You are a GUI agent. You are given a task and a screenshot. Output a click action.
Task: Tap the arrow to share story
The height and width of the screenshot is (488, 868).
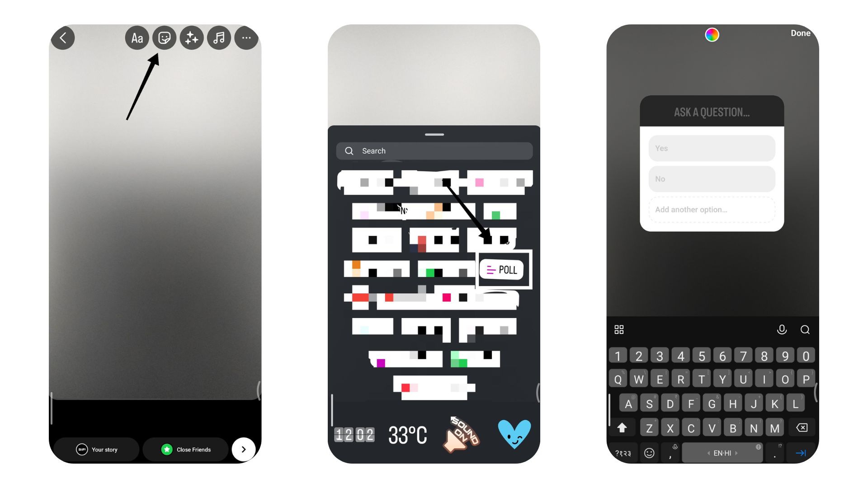[244, 449]
